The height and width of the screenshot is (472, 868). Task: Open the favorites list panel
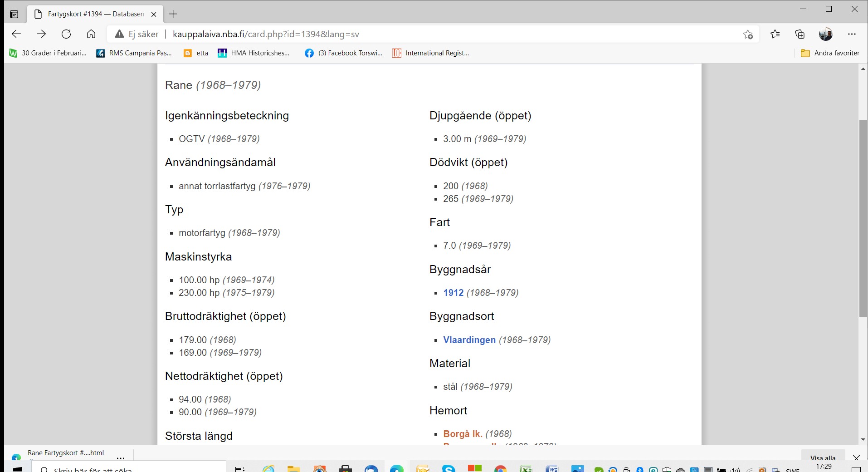[775, 34]
